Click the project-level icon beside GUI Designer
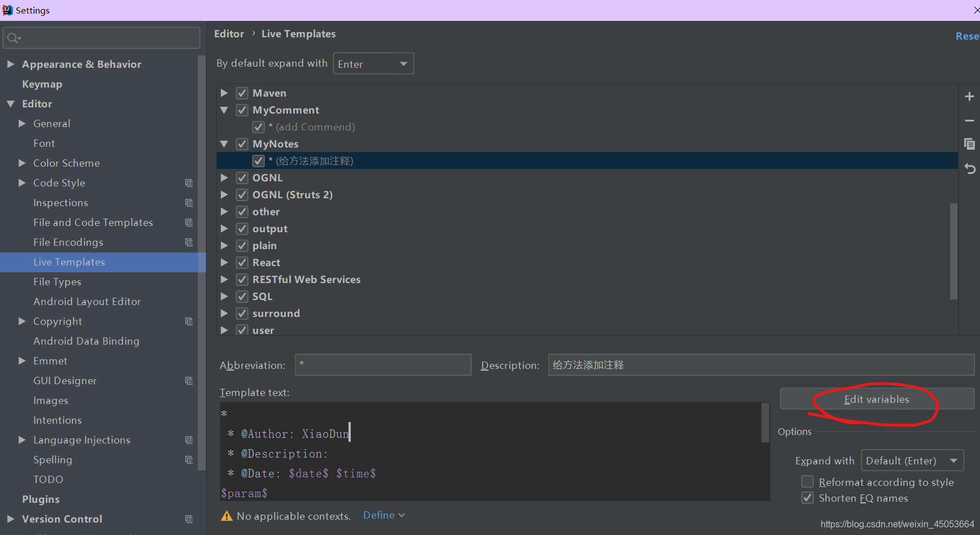This screenshot has height=535, width=980. click(x=189, y=381)
